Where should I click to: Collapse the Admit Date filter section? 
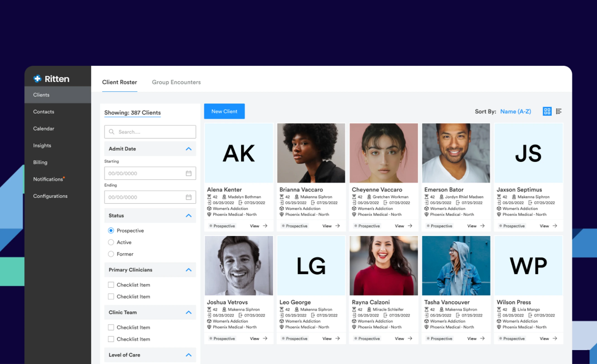189,149
